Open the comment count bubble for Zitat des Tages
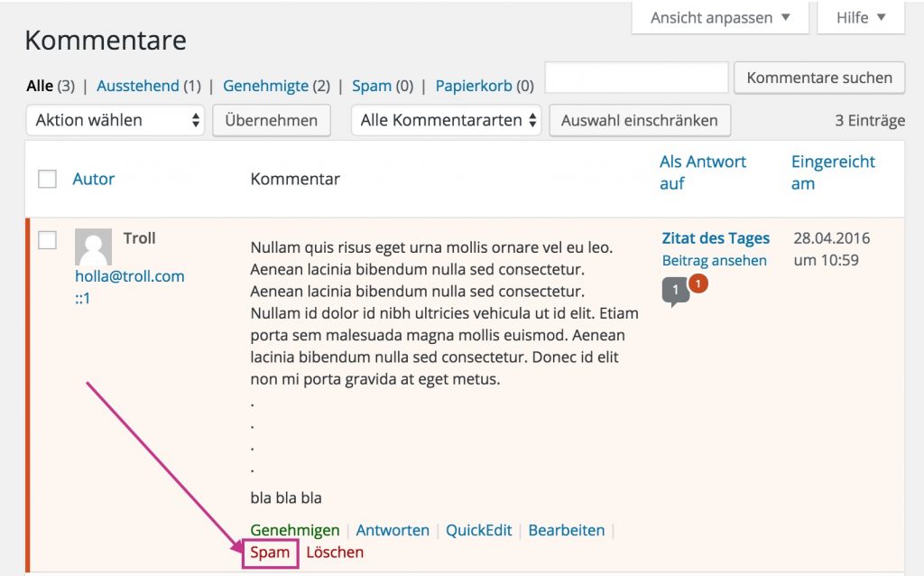Screen dimensions: 924x576 (675, 291)
